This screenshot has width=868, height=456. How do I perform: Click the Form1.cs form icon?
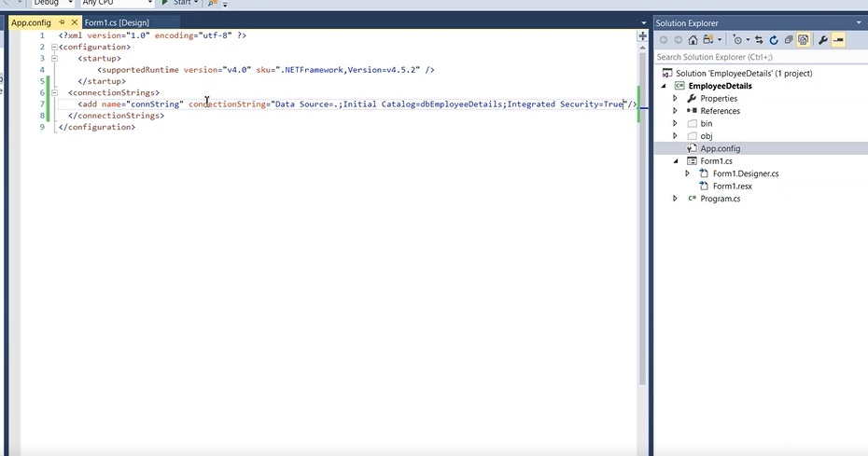pyautogui.click(x=692, y=161)
